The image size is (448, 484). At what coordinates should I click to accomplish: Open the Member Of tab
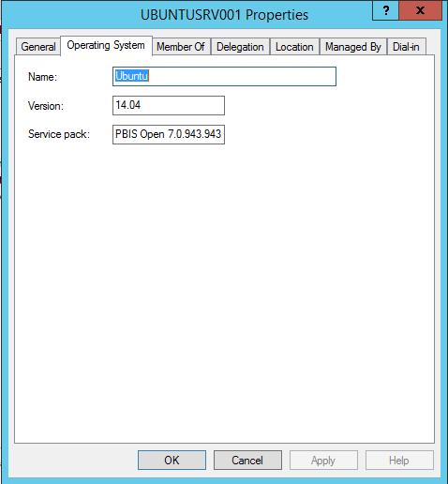point(181,47)
